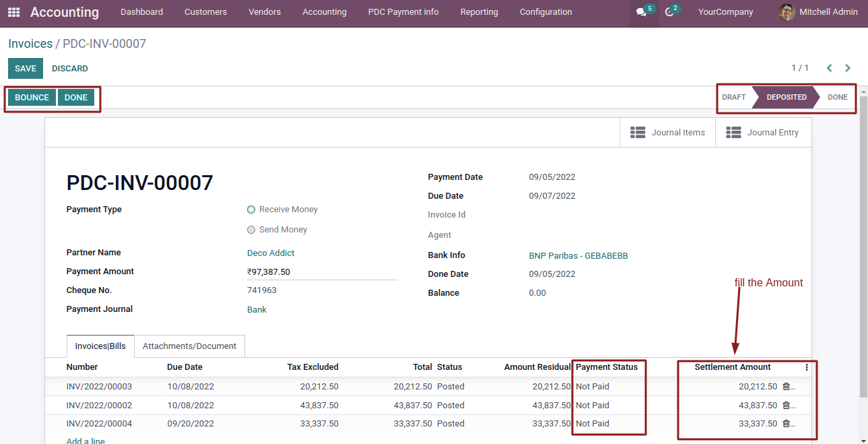Open the Customers menu
Viewport: 868px width, 444px height.
click(205, 12)
